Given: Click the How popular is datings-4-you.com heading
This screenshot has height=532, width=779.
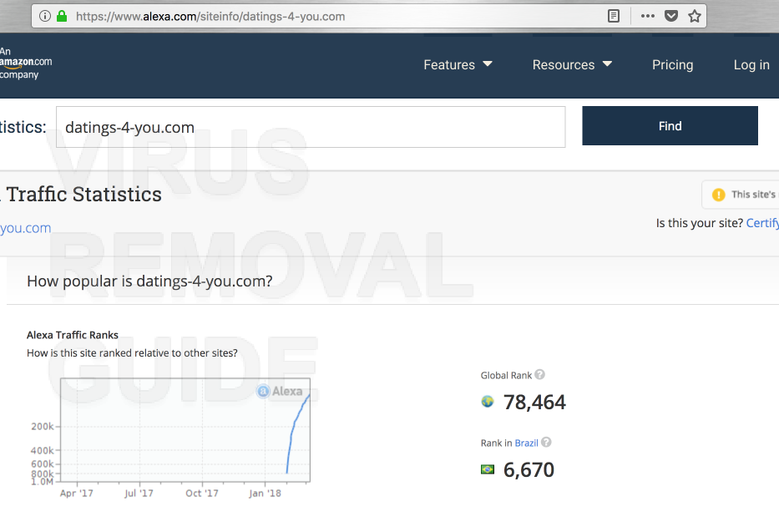Looking at the screenshot, I should click(x=149, y=281).
